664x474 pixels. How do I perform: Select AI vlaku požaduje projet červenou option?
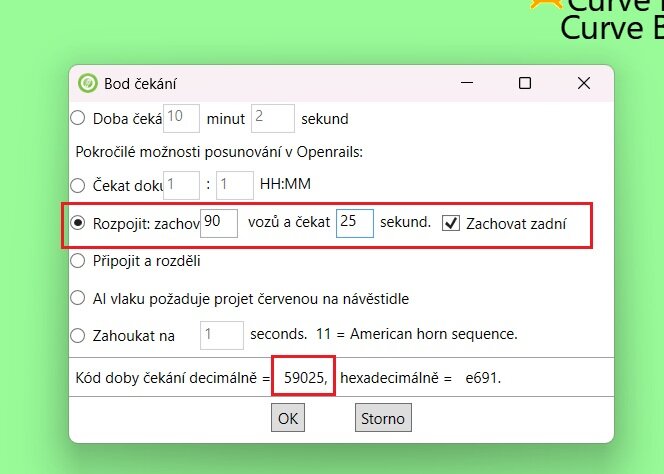click(78, 298)
